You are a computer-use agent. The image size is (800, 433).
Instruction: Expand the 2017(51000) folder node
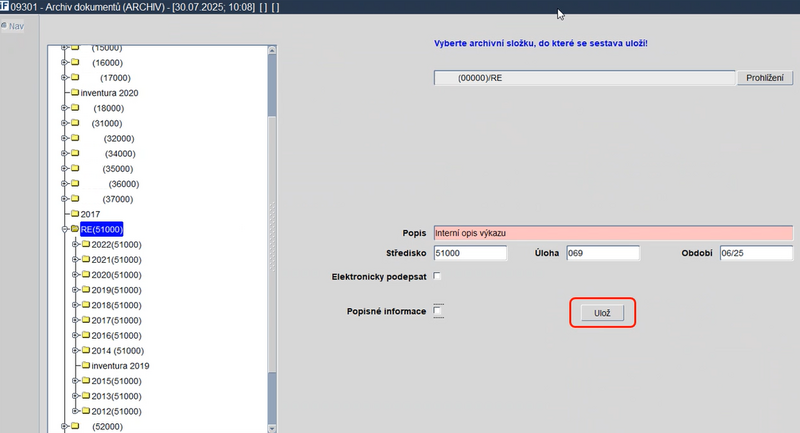(76, 320)
